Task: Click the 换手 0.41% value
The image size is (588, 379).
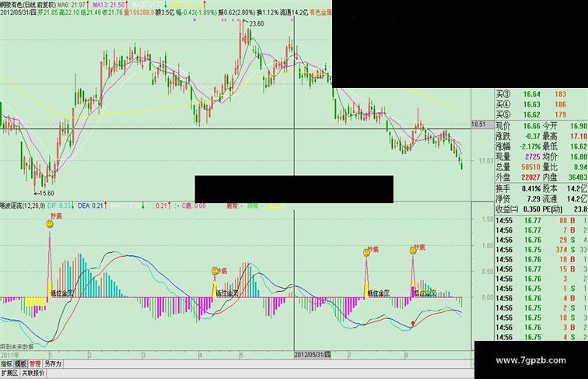Action: 531,188
